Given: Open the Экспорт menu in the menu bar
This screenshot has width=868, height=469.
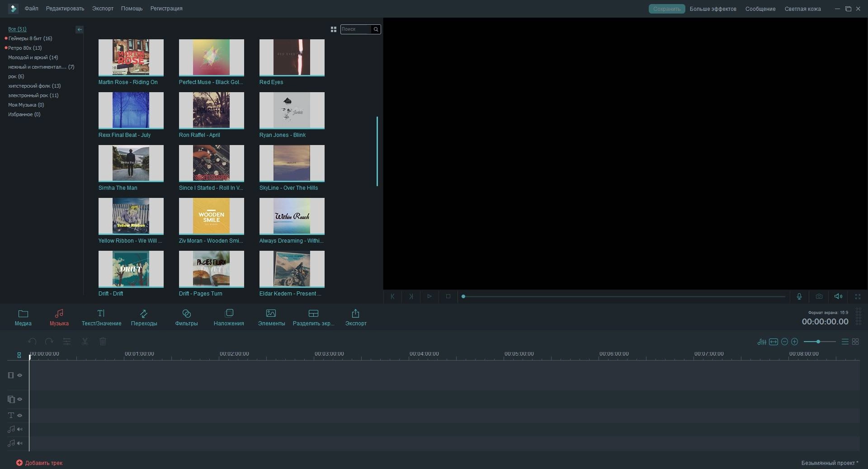Looking at the screenshot, I should click(x=103, y=9).
